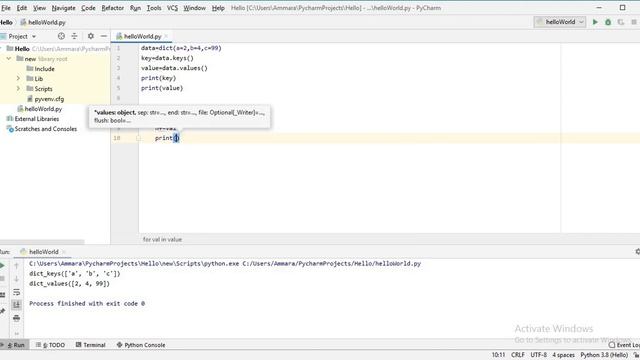This screenshot has width=640, height=360.
Task: Click the down-the-stack-trace arrow in Run panel
Action: 16,279
